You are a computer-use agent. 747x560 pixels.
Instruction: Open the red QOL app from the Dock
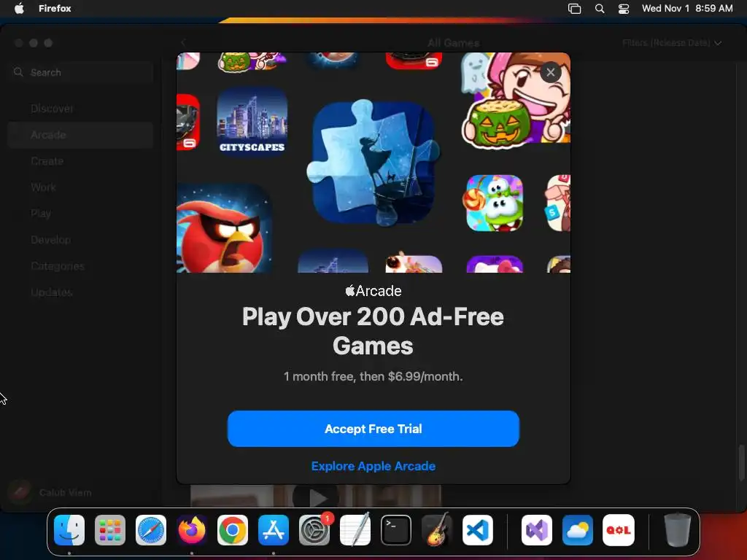click(x=619, y=530)
